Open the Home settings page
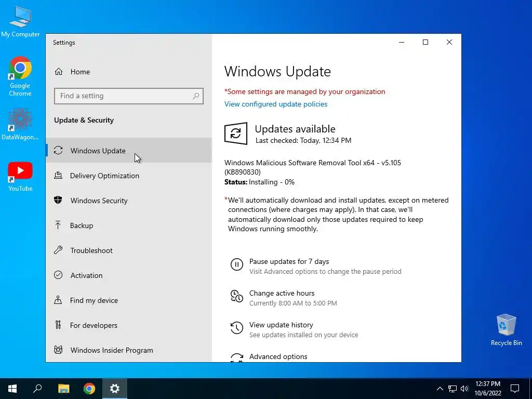 pos(129,72)
